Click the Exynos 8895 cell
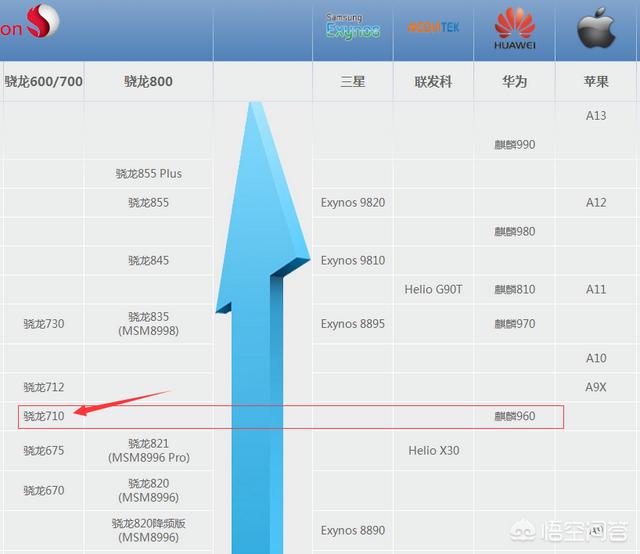The height and width of the screenshot is (554, 640). (353, 324)
